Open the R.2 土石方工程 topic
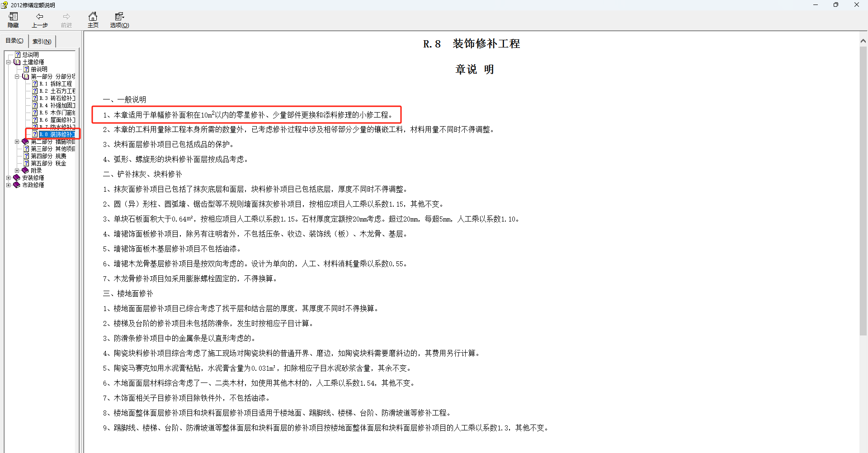This screenshot has height=453, width=868. pos(57,91)
